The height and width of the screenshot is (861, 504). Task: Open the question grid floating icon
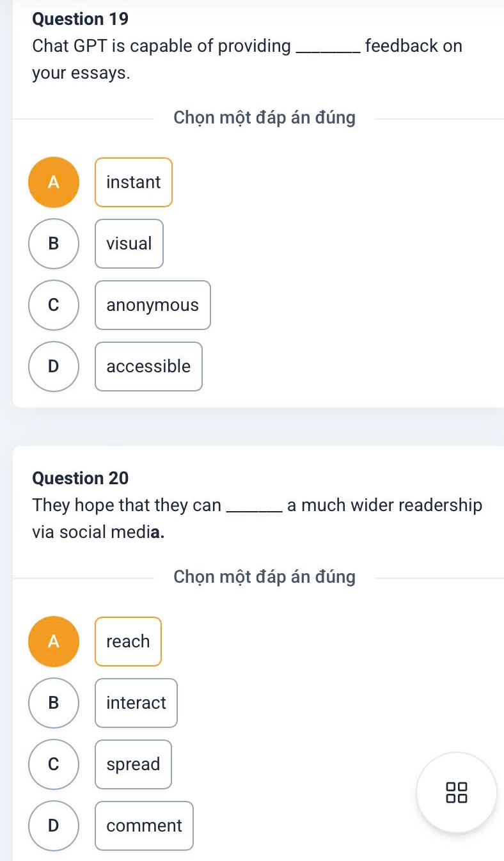457,792
